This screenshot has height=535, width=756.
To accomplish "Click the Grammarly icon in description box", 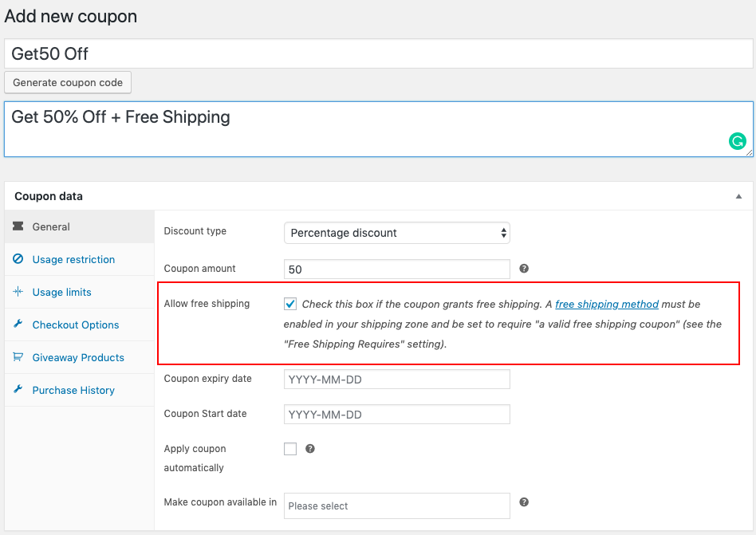I will coord(738,142).
